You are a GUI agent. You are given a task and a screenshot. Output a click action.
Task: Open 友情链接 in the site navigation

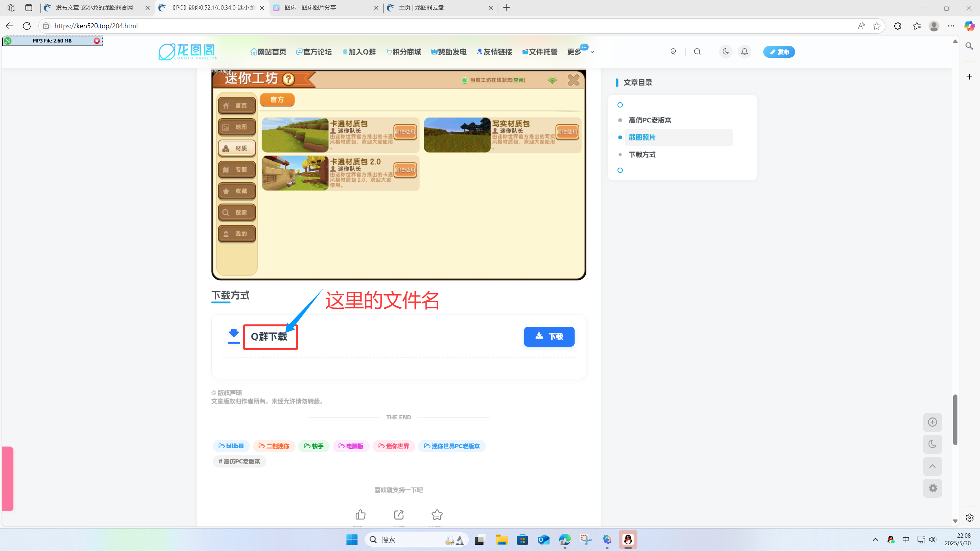(x=494, y=52)
